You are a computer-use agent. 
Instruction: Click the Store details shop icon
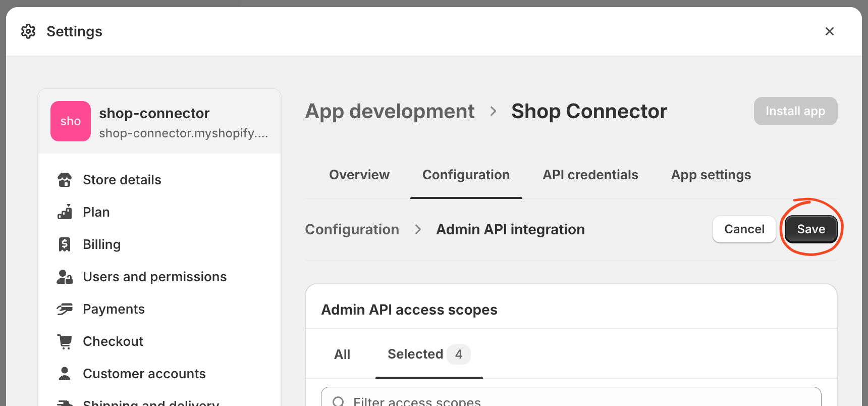(65, 180)
